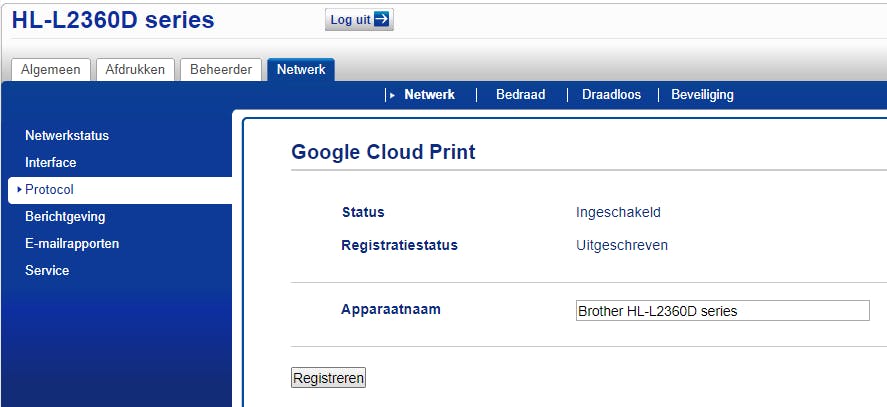
Task: Switch to the Algemeen tab
Action: pyautogui.click(x=52, y=70)
